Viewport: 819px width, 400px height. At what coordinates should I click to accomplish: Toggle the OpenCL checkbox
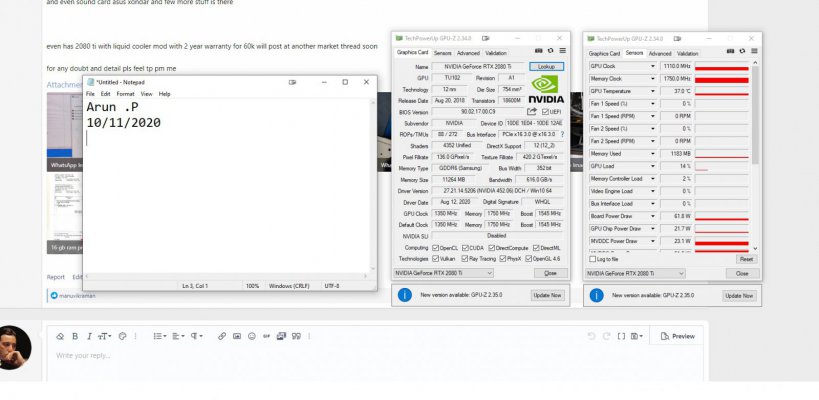pos(436,248)
